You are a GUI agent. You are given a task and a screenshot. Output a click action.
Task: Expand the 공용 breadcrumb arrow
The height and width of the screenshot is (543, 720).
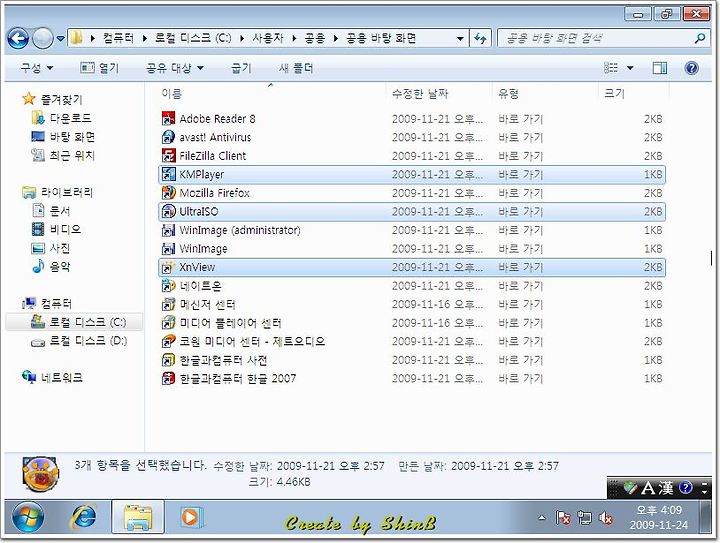click(336, 38)
